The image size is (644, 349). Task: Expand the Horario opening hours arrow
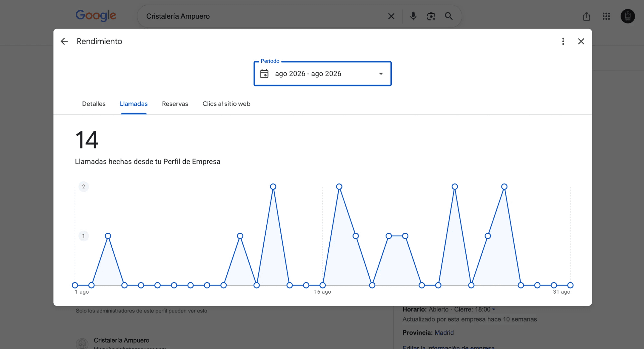click(493, 309)
